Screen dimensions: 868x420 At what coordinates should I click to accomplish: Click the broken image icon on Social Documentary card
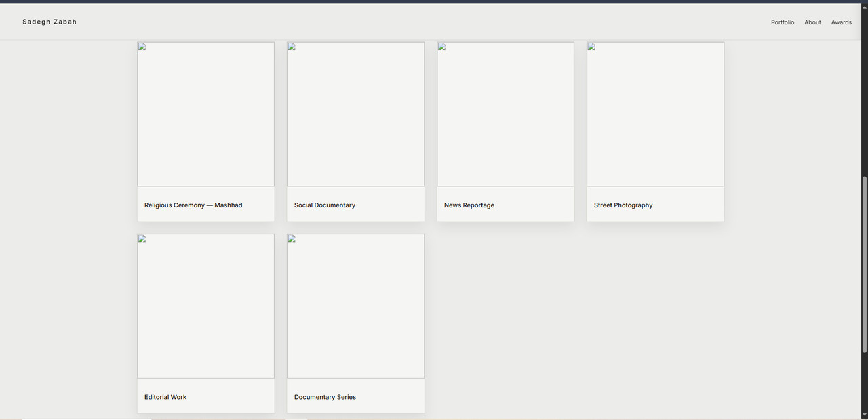pyautogui.click(x=292, y=47)
